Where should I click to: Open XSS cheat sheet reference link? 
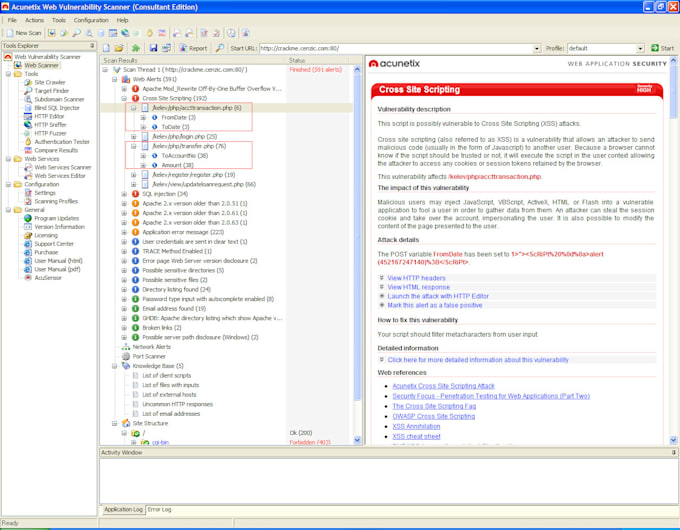point(416,436)
